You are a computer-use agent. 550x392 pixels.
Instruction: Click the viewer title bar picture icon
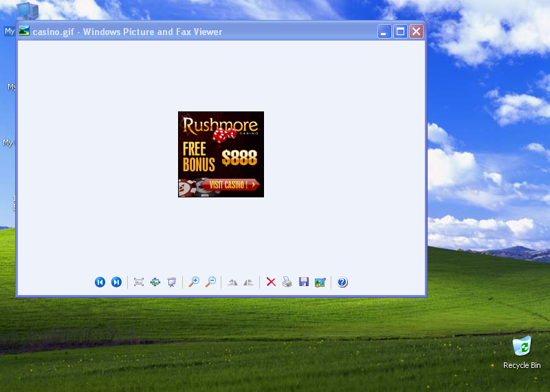24,31
